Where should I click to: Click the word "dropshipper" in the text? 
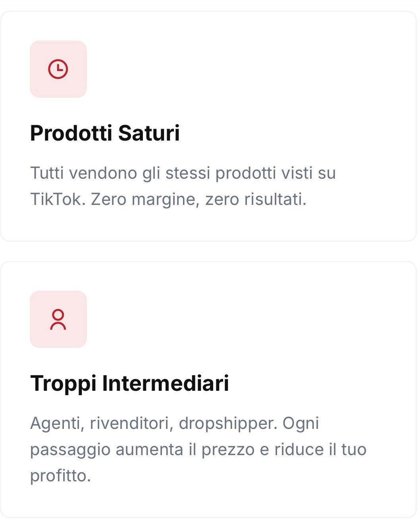pyautogui.click(x=227, y=423)
